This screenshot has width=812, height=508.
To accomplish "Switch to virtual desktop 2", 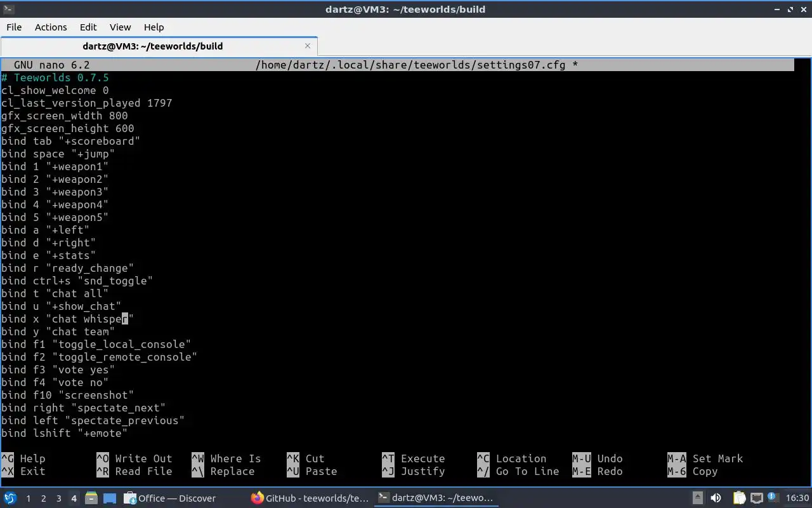I will click(43, 498).
